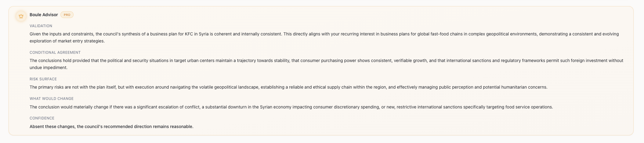The width and height of the screenshot is (644, 143).
Task: Click the sentence about escalation of conflict
Action: [x=291, y=107]
